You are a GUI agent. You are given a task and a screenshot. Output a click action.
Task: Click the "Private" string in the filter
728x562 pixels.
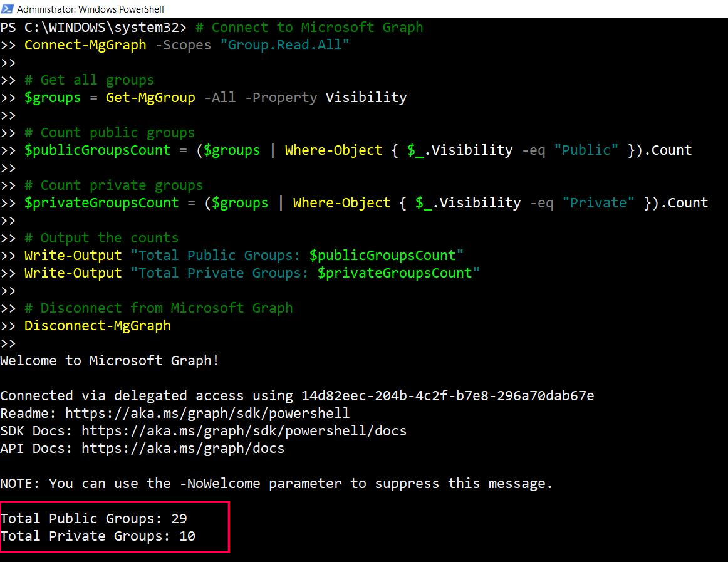pos(598,203)
